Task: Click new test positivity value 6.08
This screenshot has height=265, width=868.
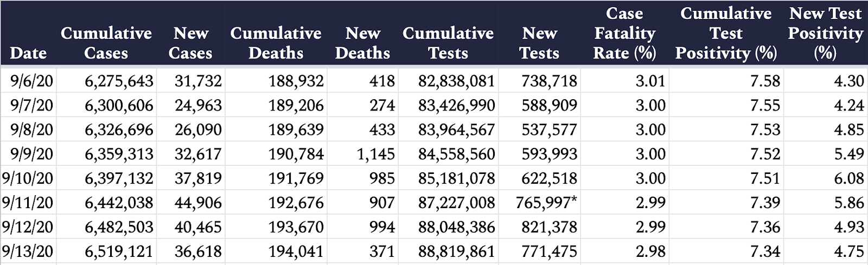Action: 849,178
